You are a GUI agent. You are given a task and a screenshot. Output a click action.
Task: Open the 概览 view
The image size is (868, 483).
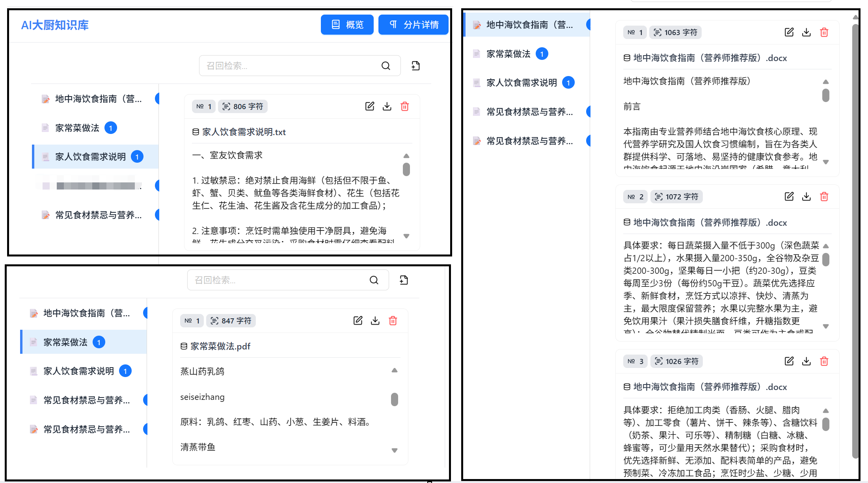[x=347, y=24]
